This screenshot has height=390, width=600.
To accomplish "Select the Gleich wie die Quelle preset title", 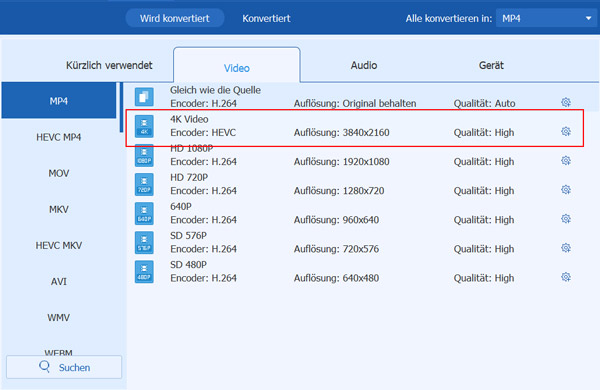I will 215,90.
